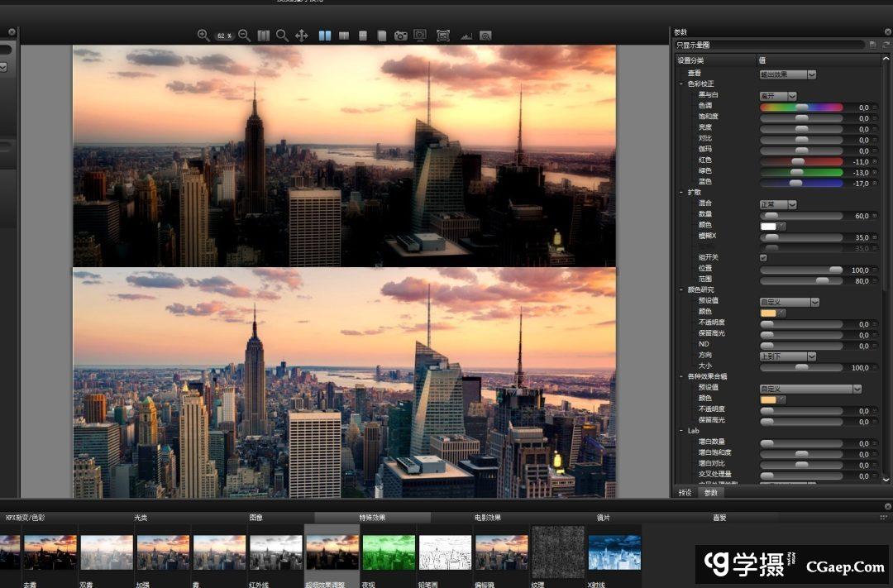
Task: Open the 光类 filter category
Action: (x=141, y=518)
